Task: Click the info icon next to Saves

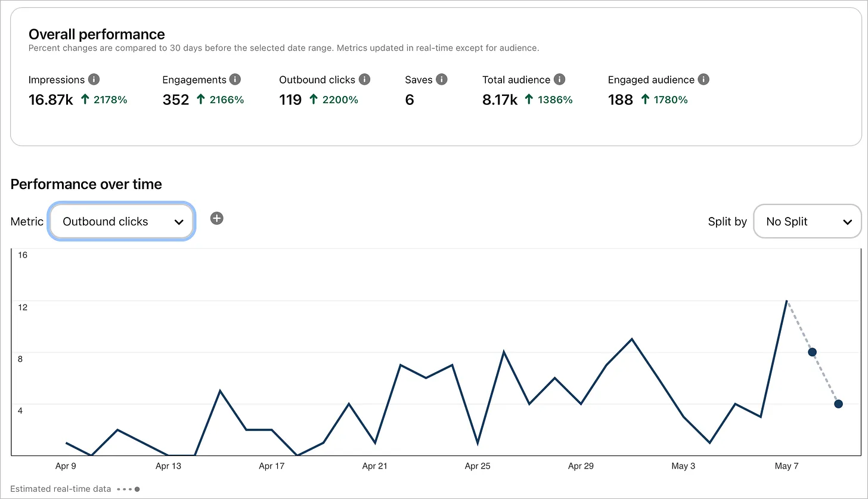Action: tap(441, 79)
